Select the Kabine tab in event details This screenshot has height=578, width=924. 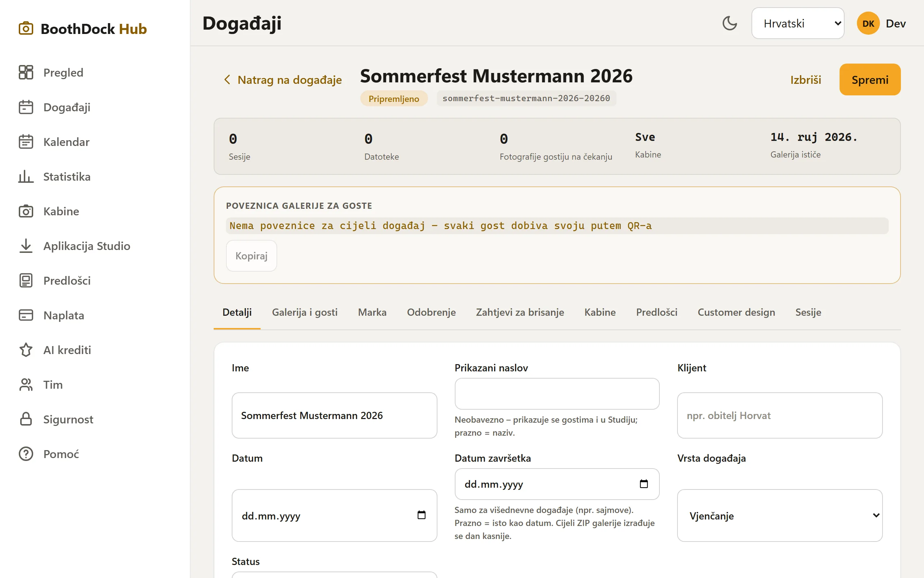click(x=600, y=312)
